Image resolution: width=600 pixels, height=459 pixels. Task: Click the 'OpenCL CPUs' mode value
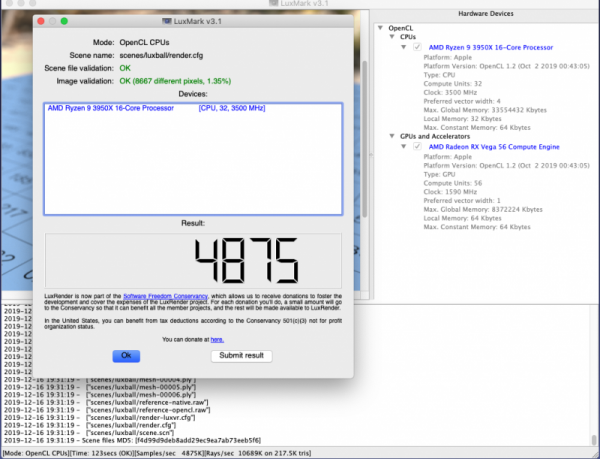click(144, 42)
